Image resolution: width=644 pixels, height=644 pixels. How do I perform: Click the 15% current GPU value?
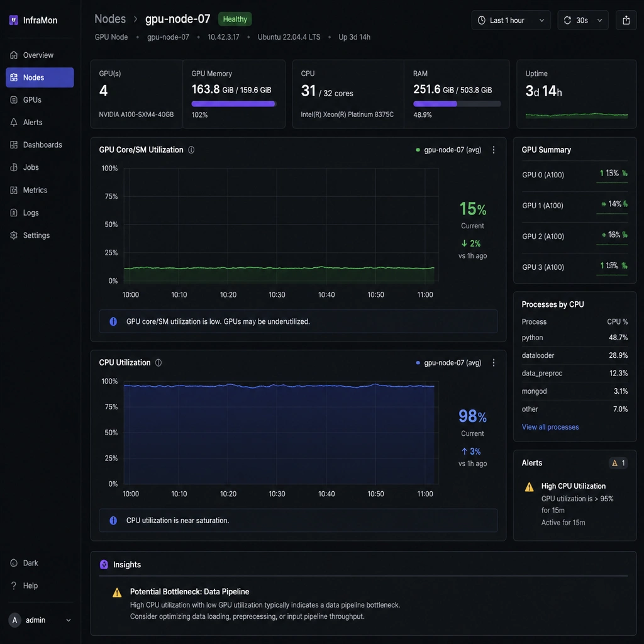[473, 209]
